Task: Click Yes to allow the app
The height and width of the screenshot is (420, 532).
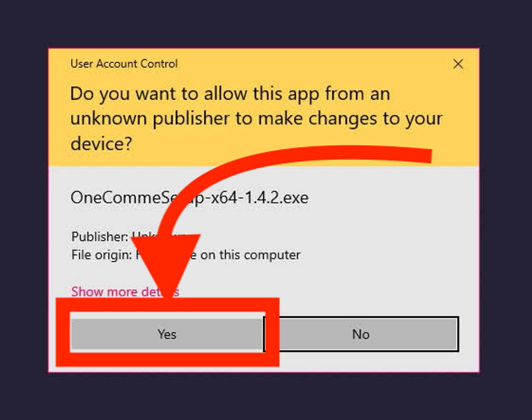Action: click(x=167, y=334)
